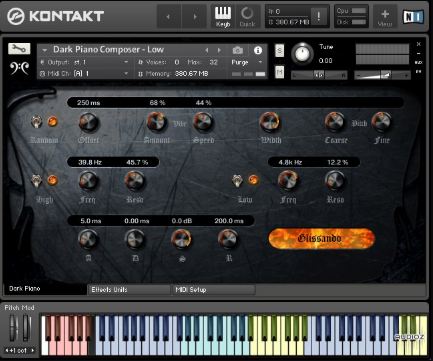Click the 250 ms offset value
Screen dimensions: 433x361
tap(88, 103)
